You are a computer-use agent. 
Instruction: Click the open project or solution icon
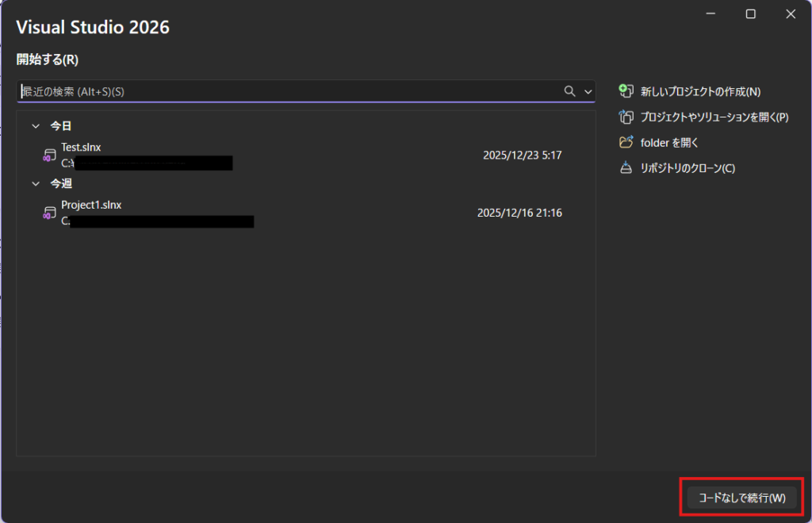(626, 117)
